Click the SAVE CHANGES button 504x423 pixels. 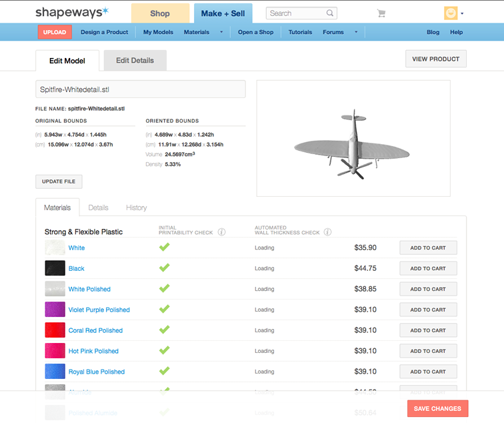point(437,408)
